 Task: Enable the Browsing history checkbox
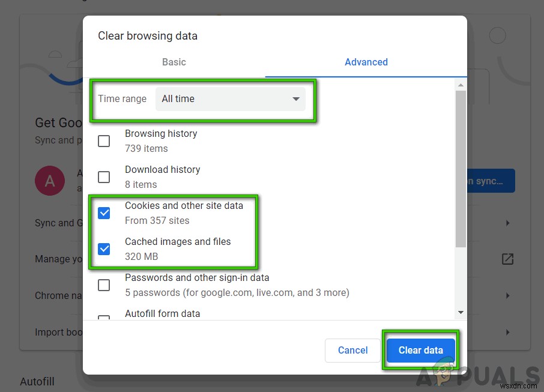click(104, 141)
